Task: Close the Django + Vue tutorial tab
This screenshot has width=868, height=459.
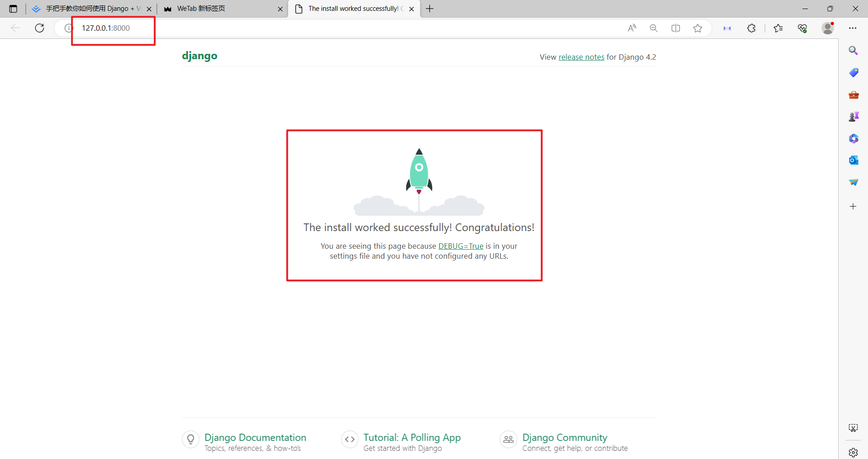Action: pos(149,9)
